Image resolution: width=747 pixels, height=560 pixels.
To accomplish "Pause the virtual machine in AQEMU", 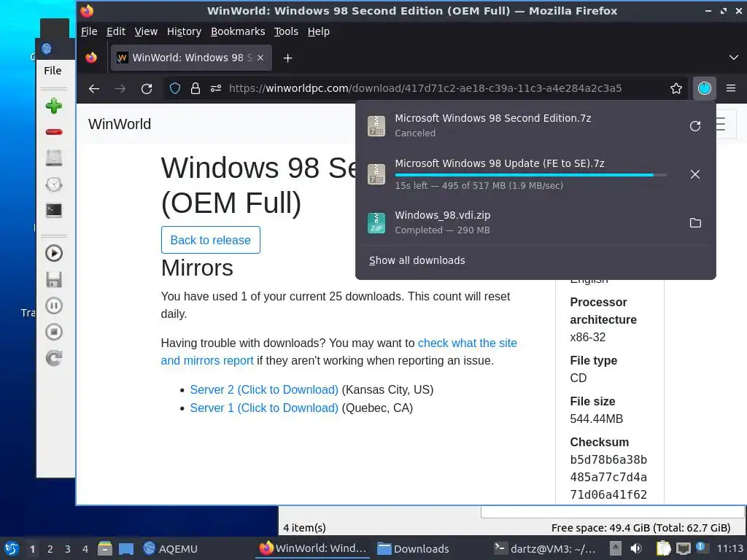I will pyautogui.click(x=54, y=306).
